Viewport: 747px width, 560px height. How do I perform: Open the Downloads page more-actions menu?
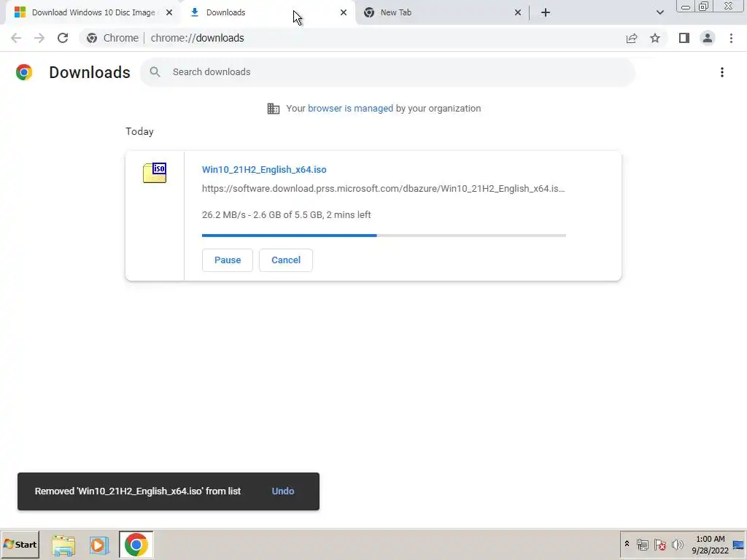click(x=722, y=72)
